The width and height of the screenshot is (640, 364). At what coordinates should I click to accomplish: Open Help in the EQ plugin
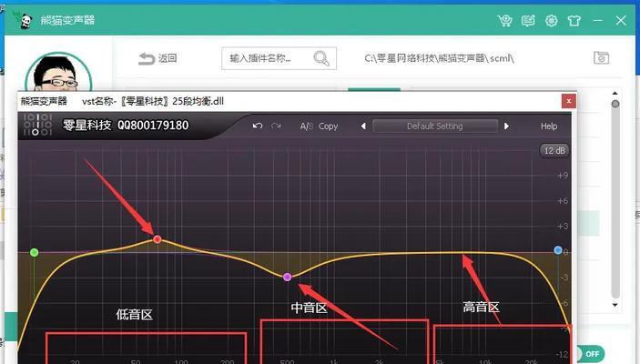[x=549, y=126]
